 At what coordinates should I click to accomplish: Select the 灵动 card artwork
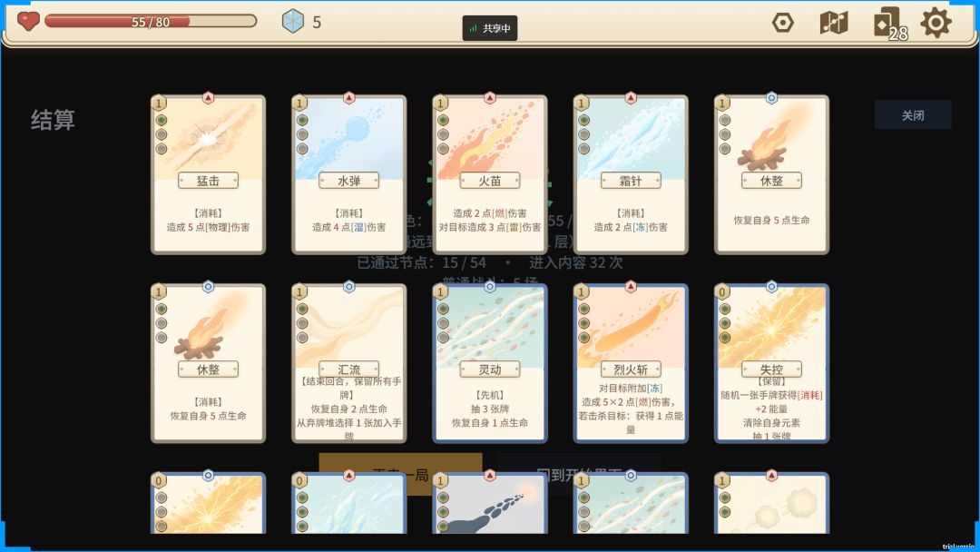coord(490,328)
